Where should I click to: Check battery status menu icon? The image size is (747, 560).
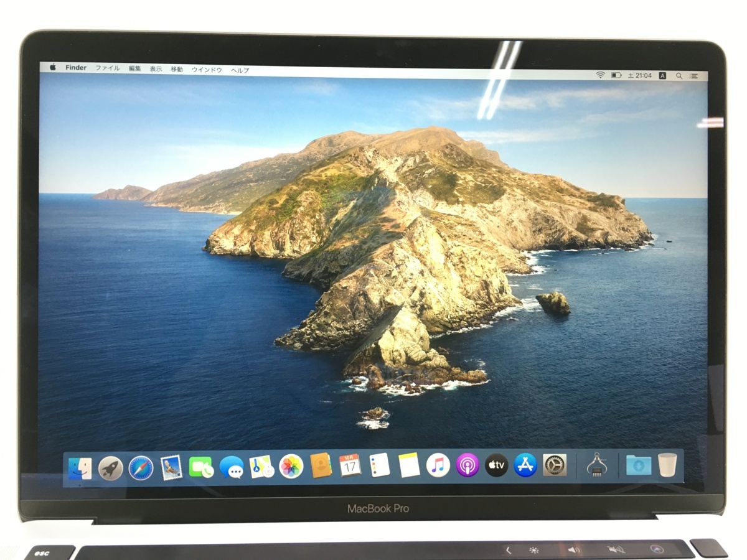pyautogui.click(x=616, y=75)
